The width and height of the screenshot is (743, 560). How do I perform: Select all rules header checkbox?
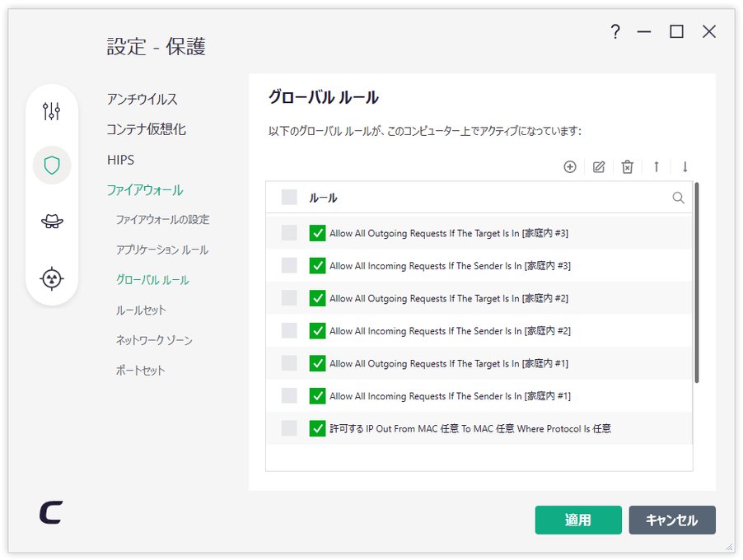[289, 197]
